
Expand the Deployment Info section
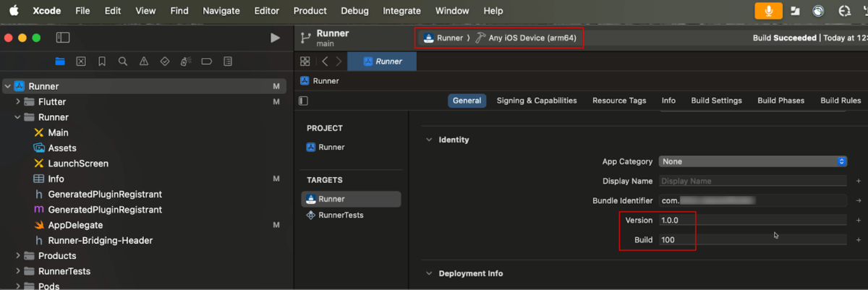coord(429,273)
